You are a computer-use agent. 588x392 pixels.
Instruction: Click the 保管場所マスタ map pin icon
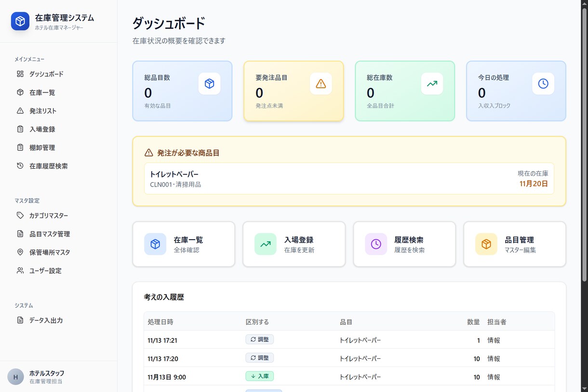click(x=20, y=252)
